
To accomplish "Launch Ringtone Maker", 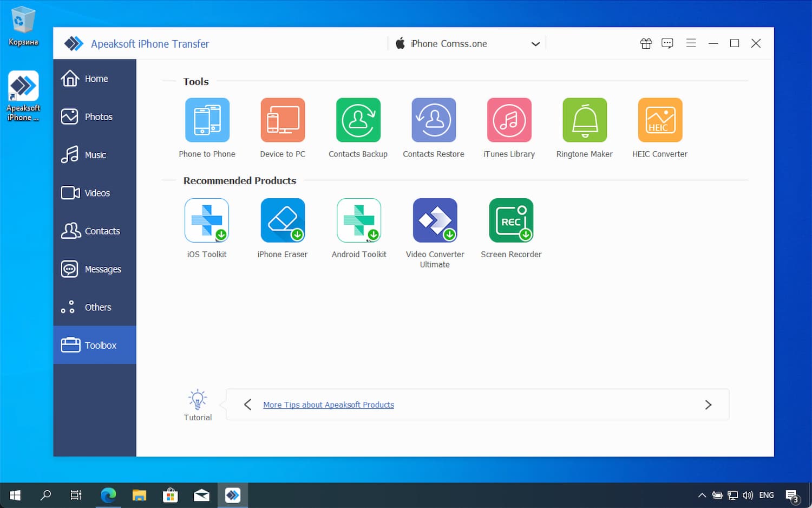I will pyautogui.click(x=585, y=120).
